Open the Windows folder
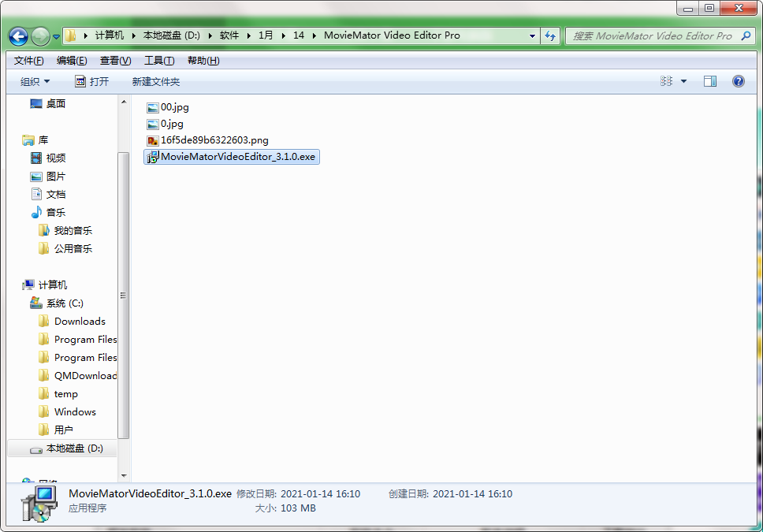This screenshot has width=763, height=532. (75, 411)
